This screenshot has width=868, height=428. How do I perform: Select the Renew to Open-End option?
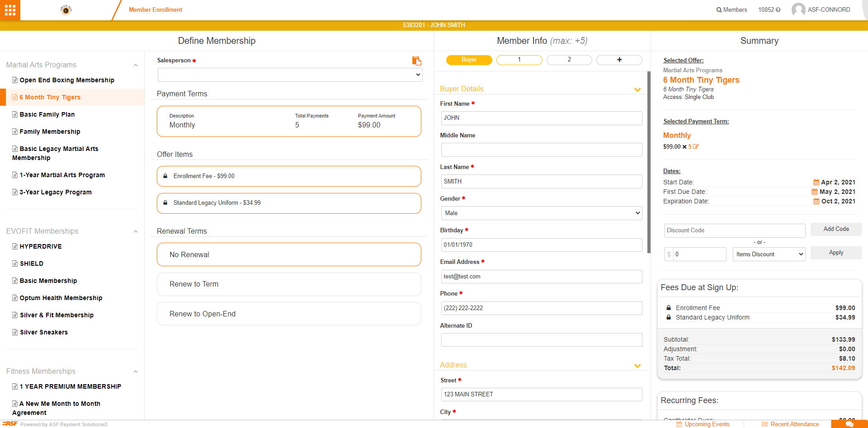coord(289,314)
